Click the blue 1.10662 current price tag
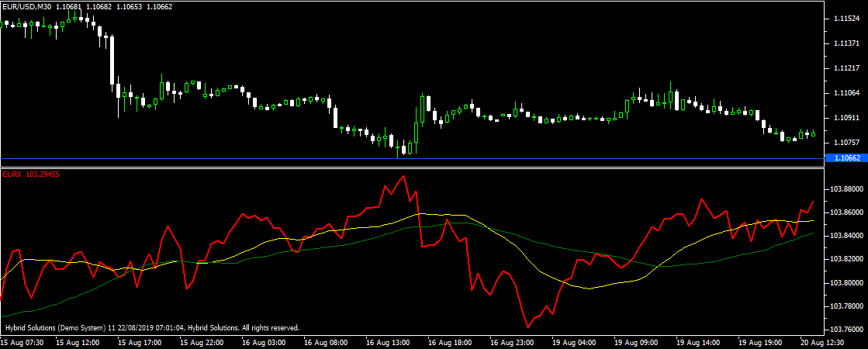This screenshot has height=349, width=868. tap(846, 158)
